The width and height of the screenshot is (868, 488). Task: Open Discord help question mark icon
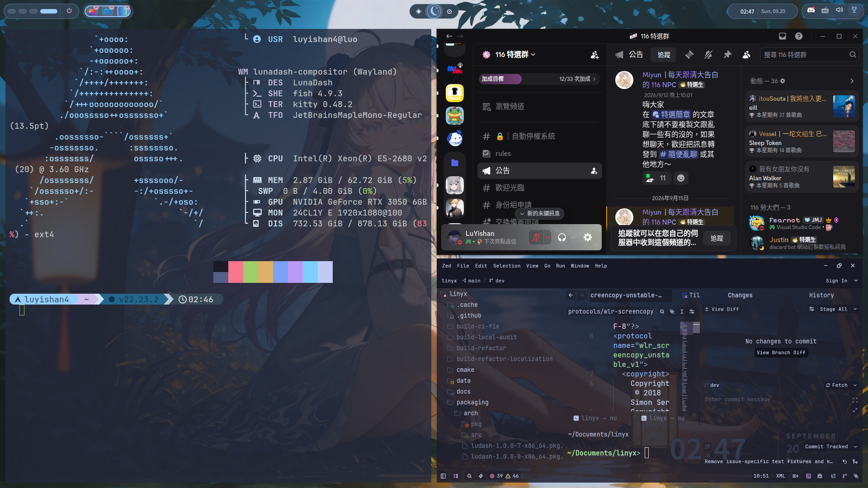pyautogui.click(x=799, y=36)
